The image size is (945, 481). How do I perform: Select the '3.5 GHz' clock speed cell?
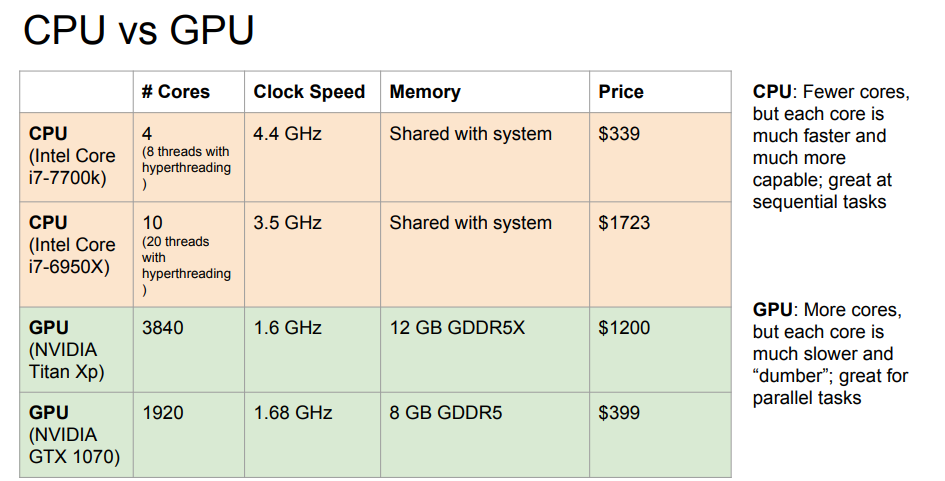pos(288,223)
